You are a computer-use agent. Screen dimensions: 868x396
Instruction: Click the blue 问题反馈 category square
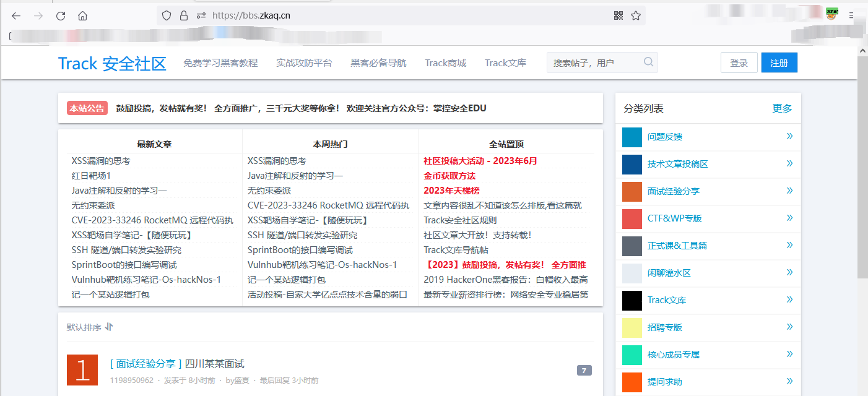click(x=632, y=137)
